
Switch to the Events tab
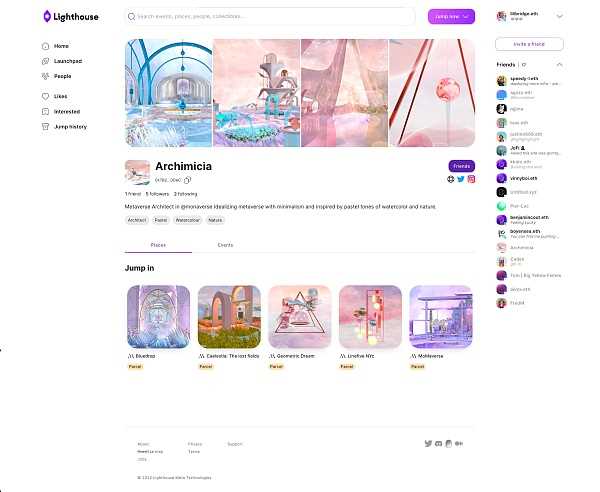click(225, 245)
